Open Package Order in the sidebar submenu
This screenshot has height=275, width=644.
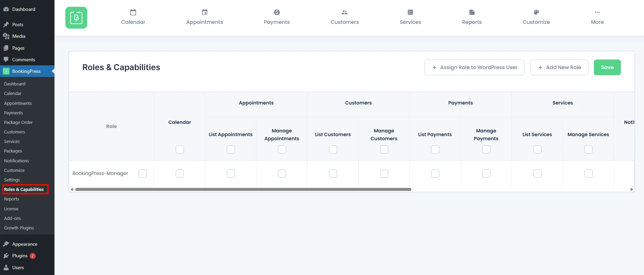coord(18,122)
